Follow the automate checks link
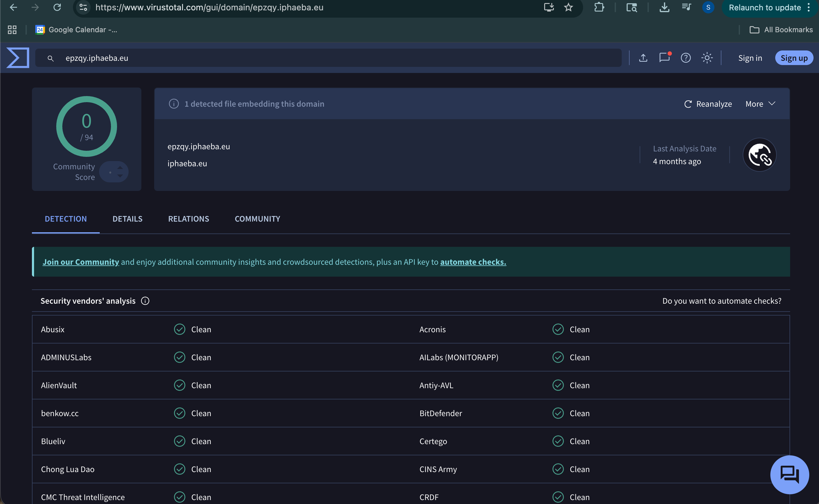The image size is (819, 504). point(473,262)
